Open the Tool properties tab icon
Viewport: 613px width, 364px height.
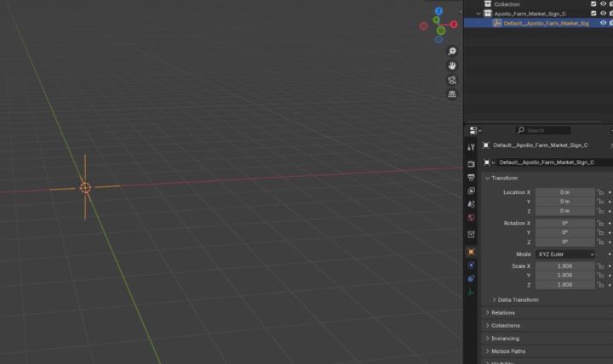471,147
